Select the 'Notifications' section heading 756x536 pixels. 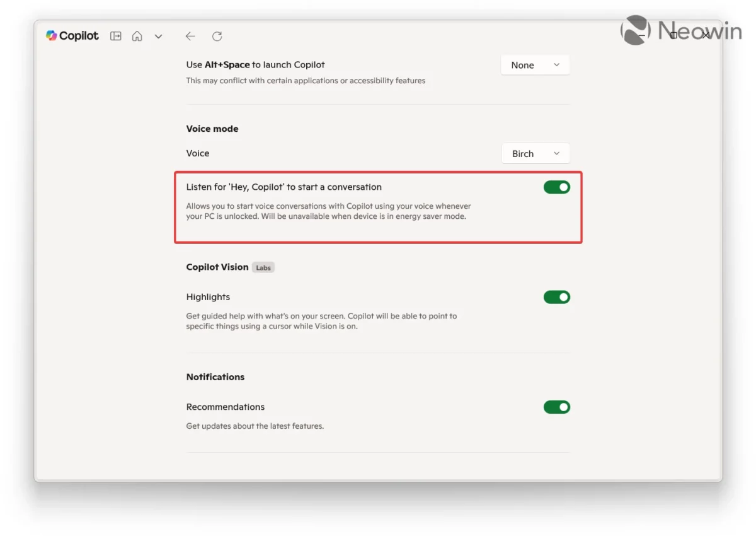215,377
